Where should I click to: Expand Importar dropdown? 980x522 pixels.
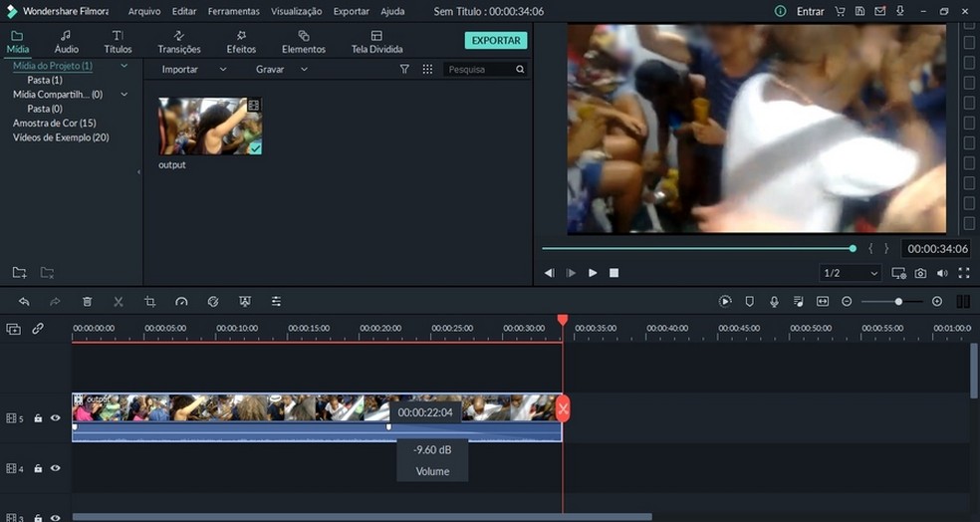pos(223,70)
